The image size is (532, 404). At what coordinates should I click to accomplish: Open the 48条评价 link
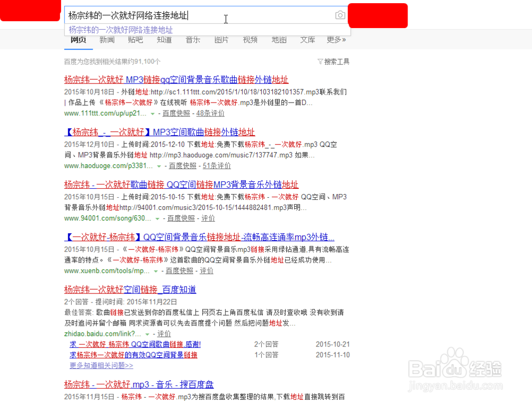click(210, 113)
